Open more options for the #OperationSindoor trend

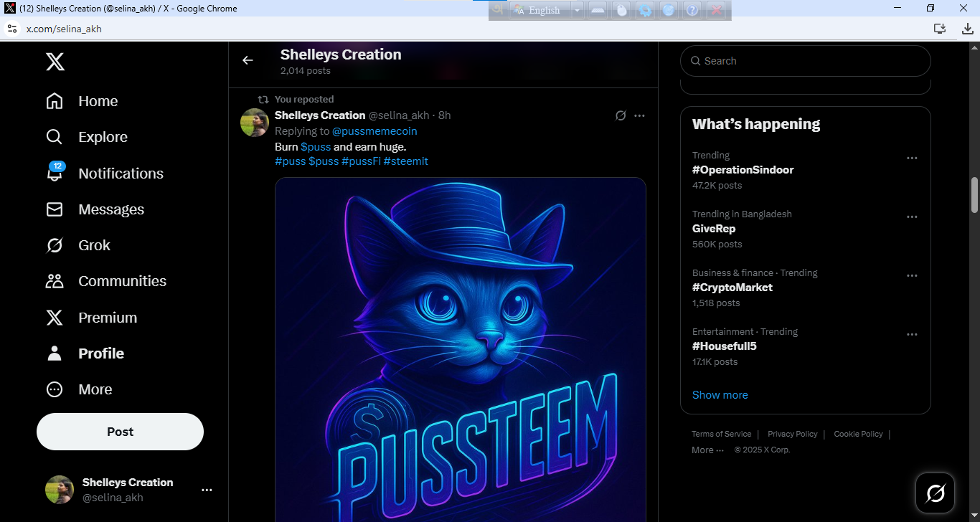(x=912, y=158)
